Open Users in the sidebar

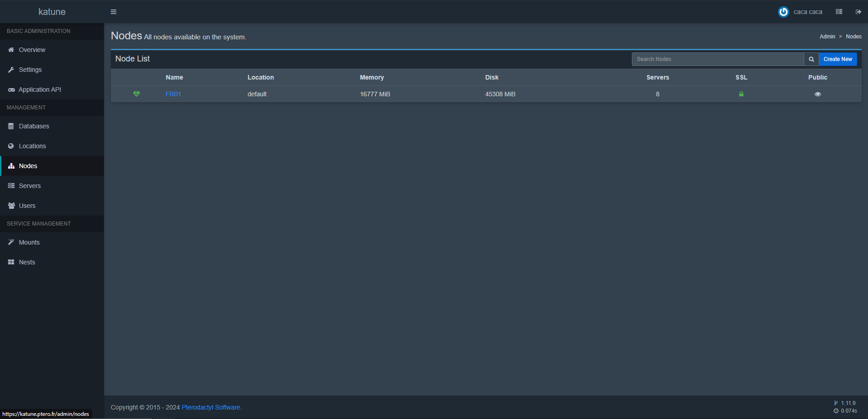(x=52, y=206)
